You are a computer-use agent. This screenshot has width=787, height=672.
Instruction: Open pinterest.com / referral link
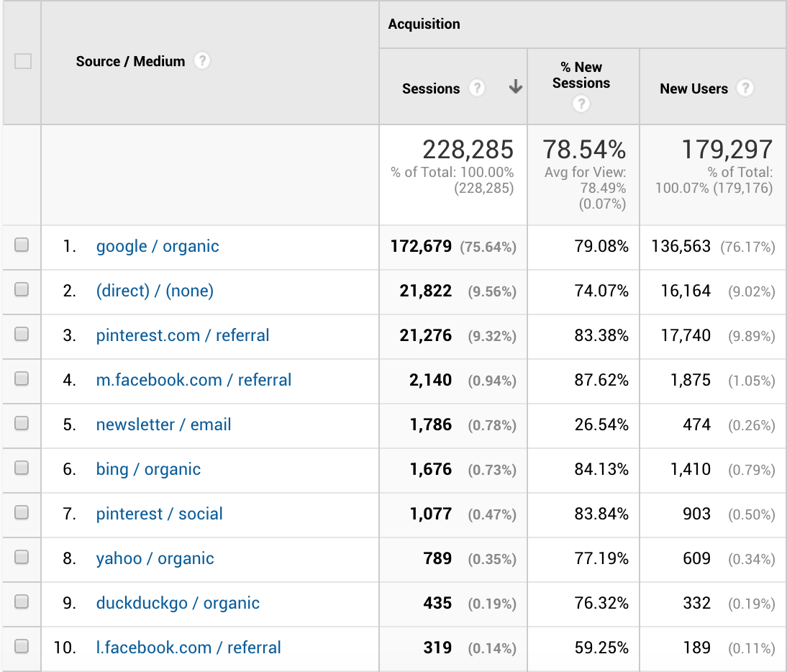(x=183, y=335)
